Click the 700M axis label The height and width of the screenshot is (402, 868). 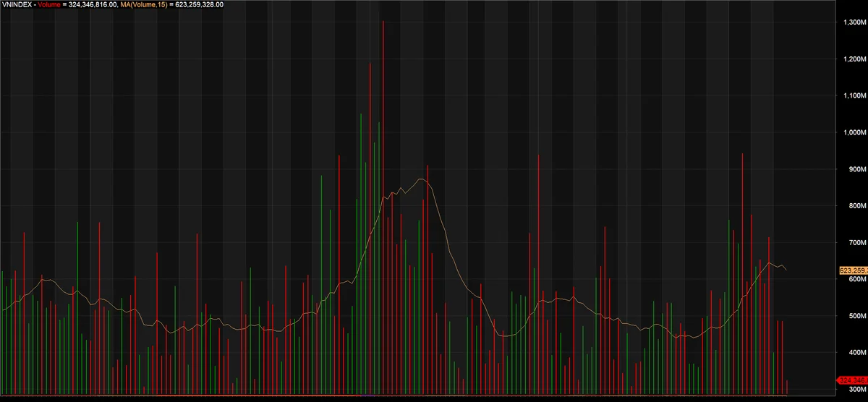coord(857,243)
